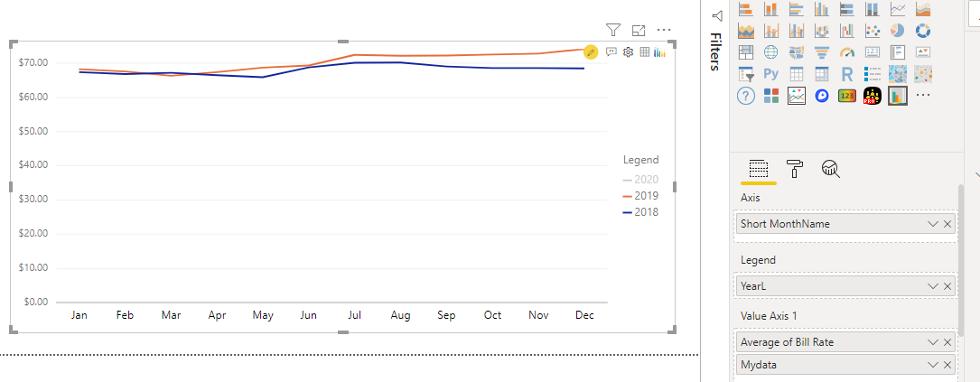Switch visual to area chart
The image size is (980, 382).
click(x=923, y=9)
